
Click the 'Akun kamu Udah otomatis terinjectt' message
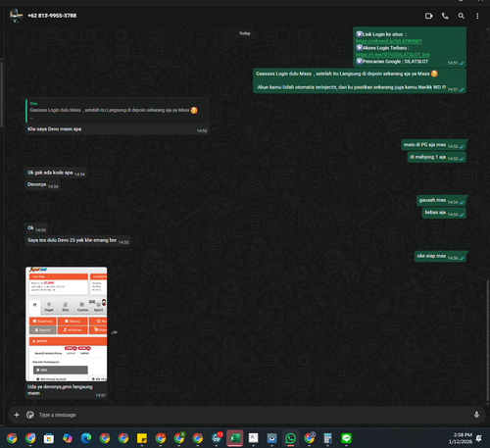tap(352, 87)
